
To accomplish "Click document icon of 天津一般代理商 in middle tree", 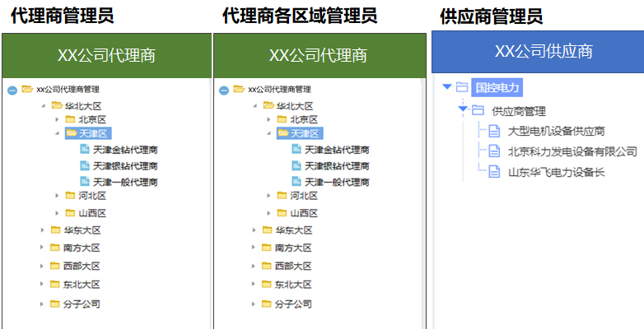I will click(296, 181).
